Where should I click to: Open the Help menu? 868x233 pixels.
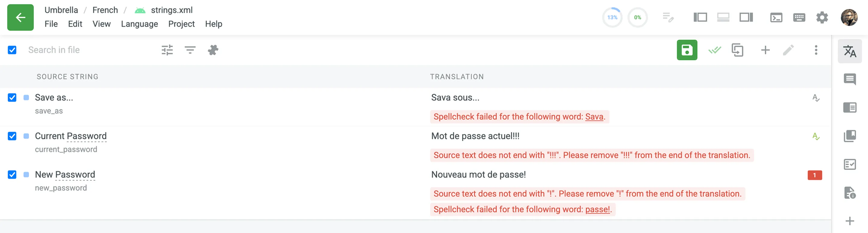pos(213,24)
